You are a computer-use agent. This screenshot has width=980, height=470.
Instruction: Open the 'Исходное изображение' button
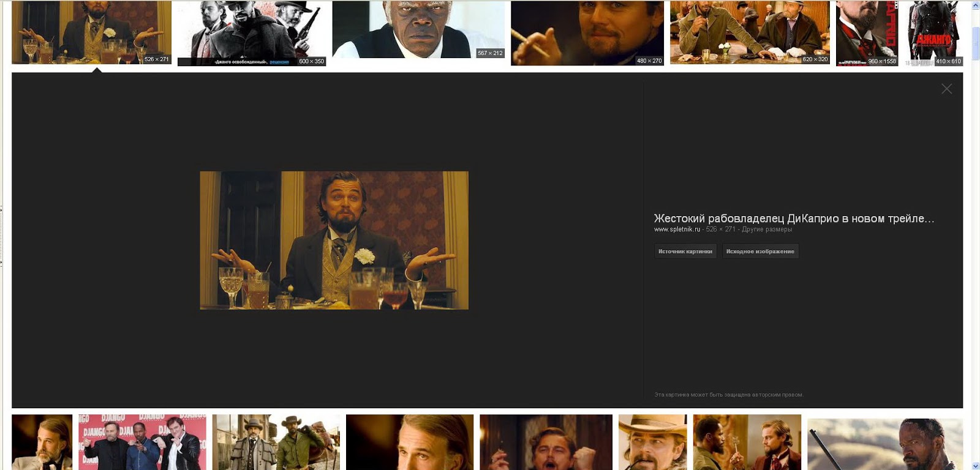point(760,251)
